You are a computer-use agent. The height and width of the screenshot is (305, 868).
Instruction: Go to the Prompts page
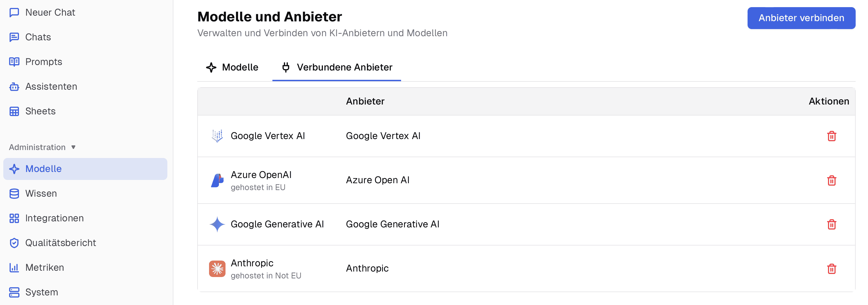click(x=43, y=62)
